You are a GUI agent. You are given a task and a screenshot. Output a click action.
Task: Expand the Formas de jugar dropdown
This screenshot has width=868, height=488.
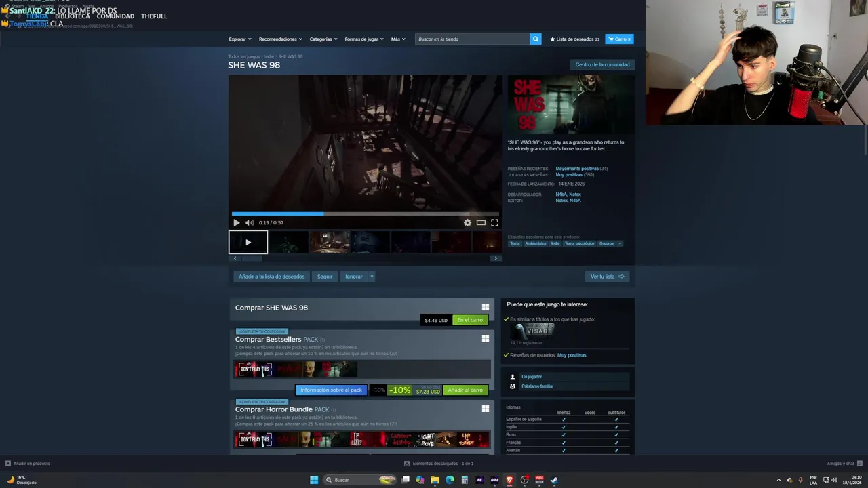pyautogui.click(x=364, y=39)
